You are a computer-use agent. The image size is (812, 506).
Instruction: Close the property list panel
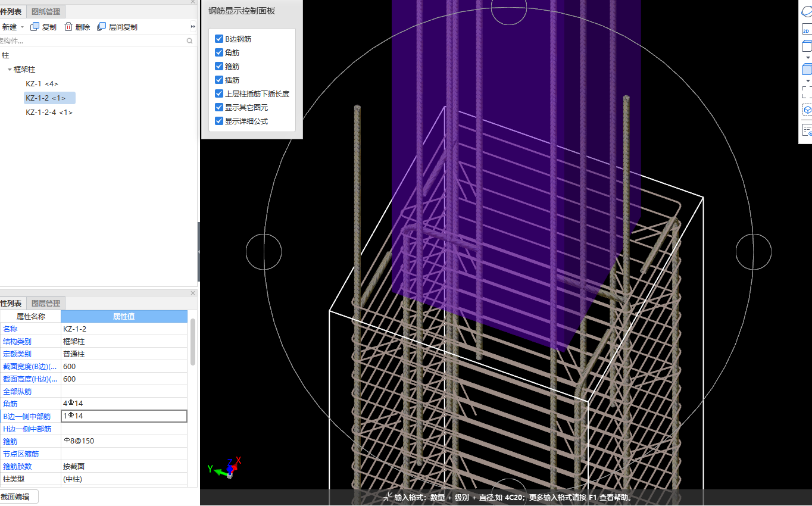pos(192,293)
